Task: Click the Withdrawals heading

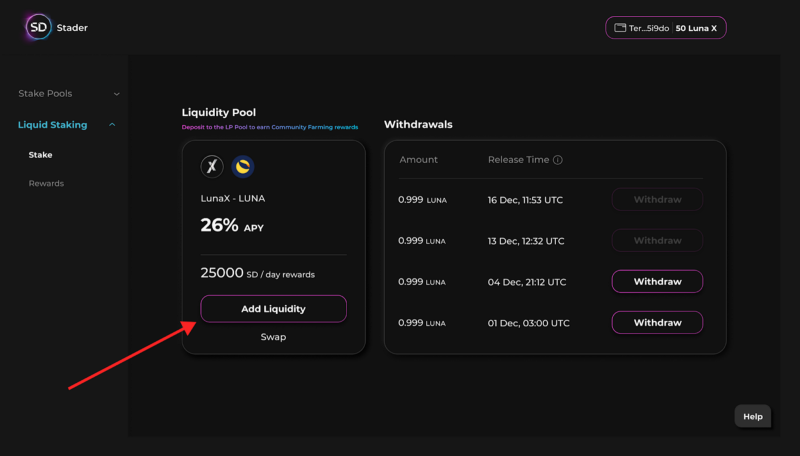Action: pyautogui.click(x=418, y=124)
